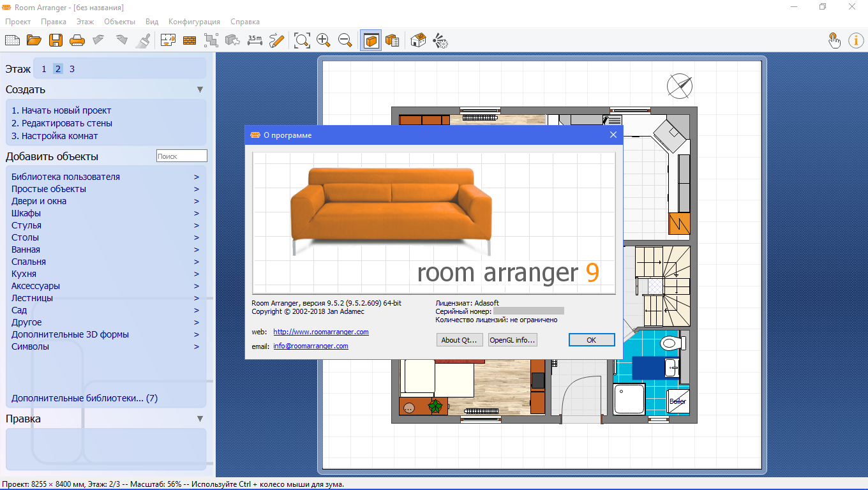Expand Простые объекты category
This screenshot has width=868, height=490.
pos(105,189)
